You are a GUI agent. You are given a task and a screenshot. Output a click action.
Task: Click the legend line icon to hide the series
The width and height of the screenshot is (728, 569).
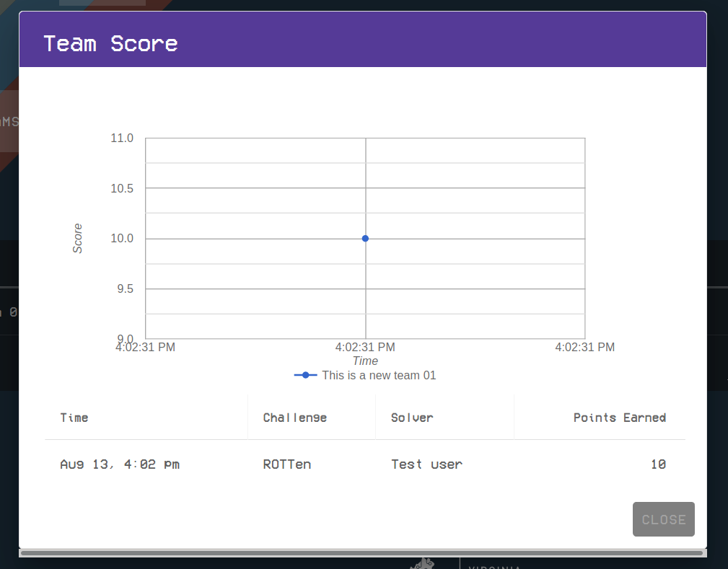coord(305,375)
